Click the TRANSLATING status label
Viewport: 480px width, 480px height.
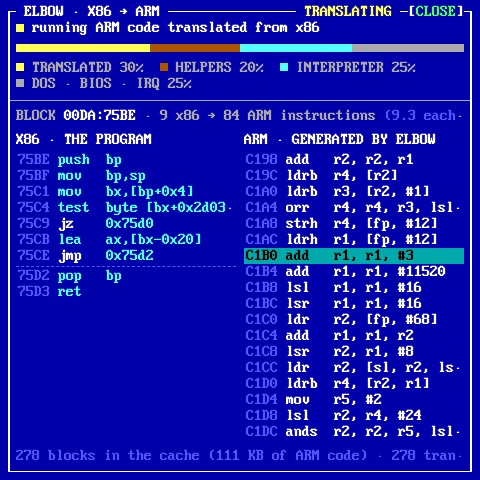pos(348,11)
